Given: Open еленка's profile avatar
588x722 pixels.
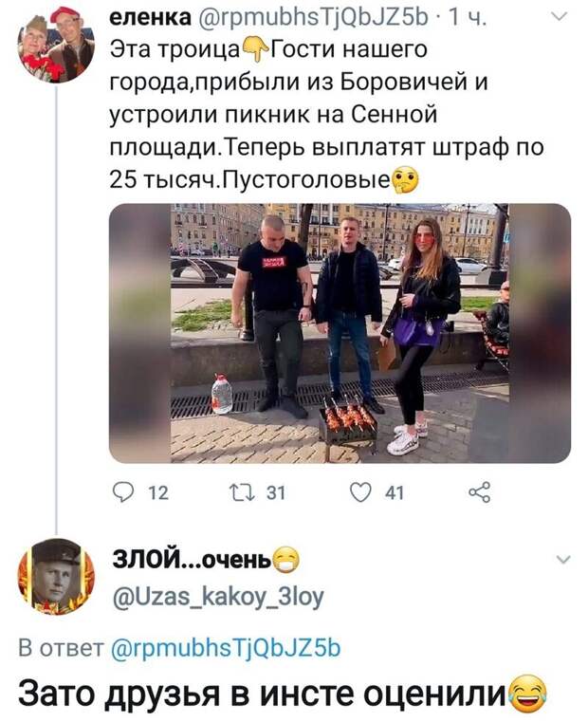Looking at the screenshot, I should click(x=56, y=46).
